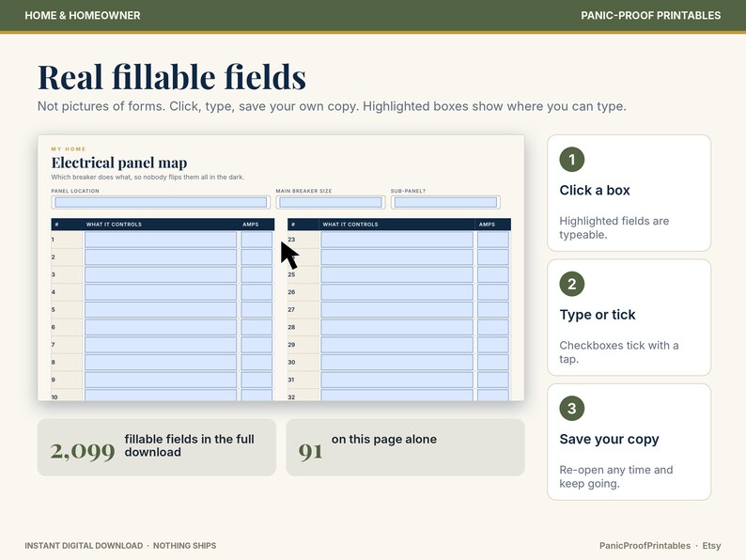Click breaker 30 Amps box

(x=493, y=362)
